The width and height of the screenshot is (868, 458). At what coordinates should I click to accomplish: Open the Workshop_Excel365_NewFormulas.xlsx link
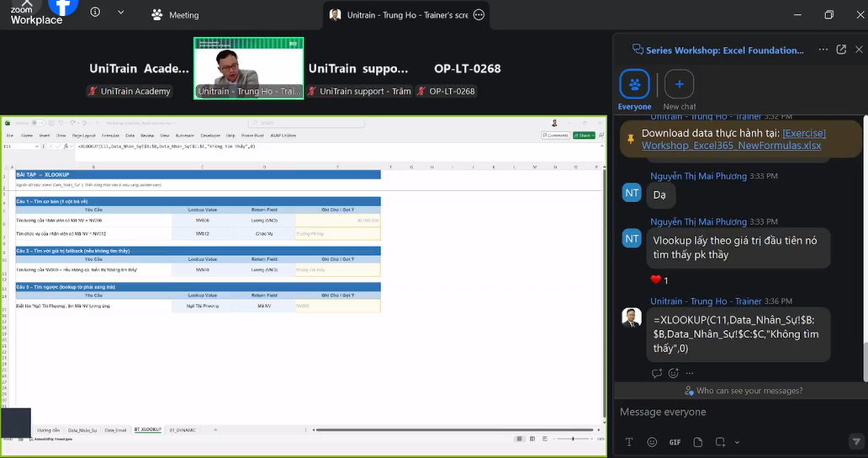[733, 139]
